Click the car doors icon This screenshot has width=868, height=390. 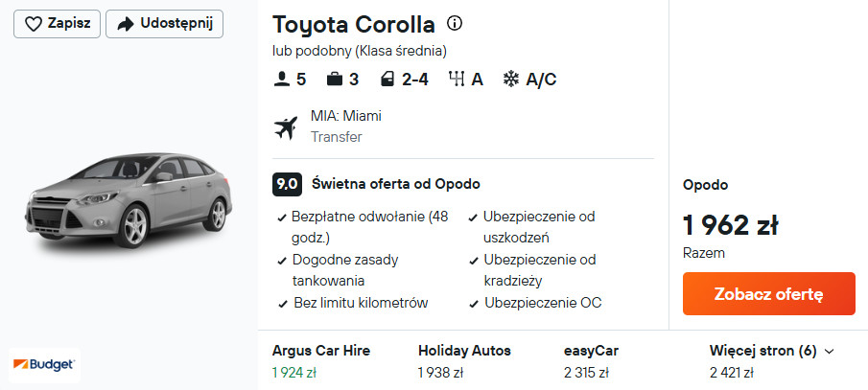coord(387,80)
